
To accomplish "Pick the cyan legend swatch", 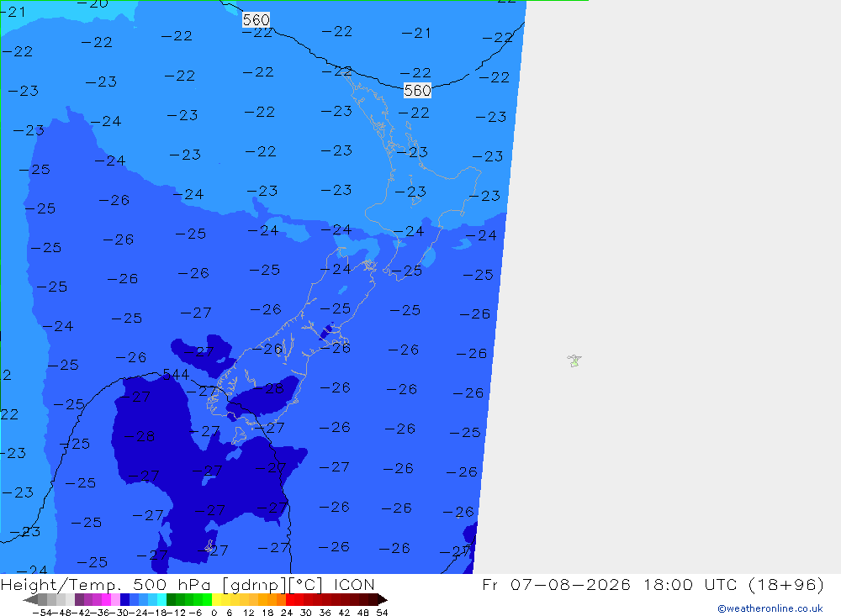I will pos(162,599).
